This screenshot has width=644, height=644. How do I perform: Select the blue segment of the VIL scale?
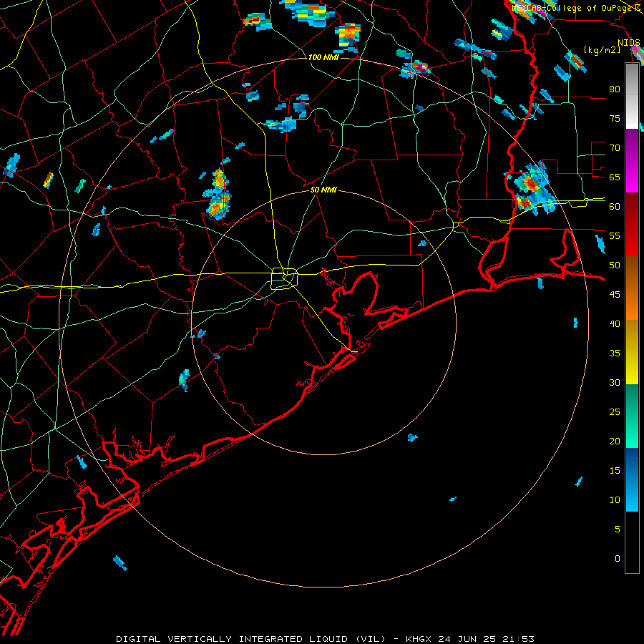[632, 479]
